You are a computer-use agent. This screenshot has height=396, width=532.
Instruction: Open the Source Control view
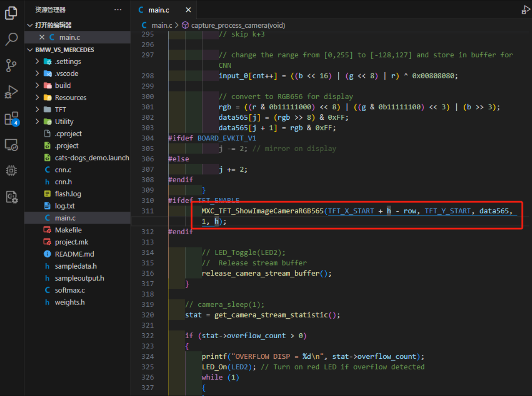coord(11,65)
